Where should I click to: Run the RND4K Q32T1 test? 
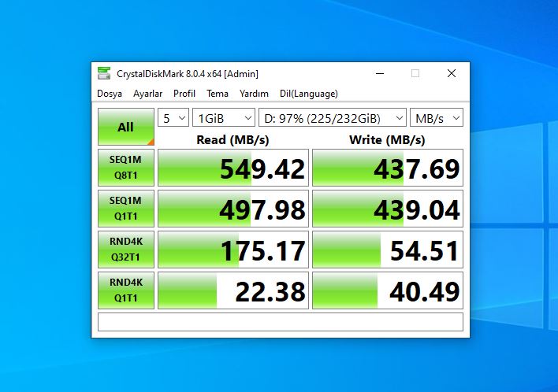(x=126, y=249)
